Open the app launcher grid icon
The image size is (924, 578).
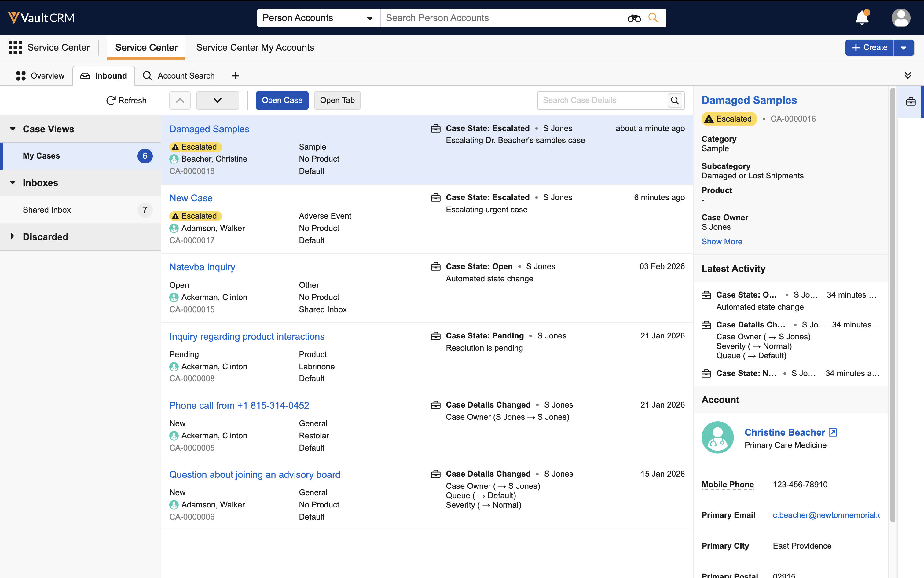(x=15, y=48)
